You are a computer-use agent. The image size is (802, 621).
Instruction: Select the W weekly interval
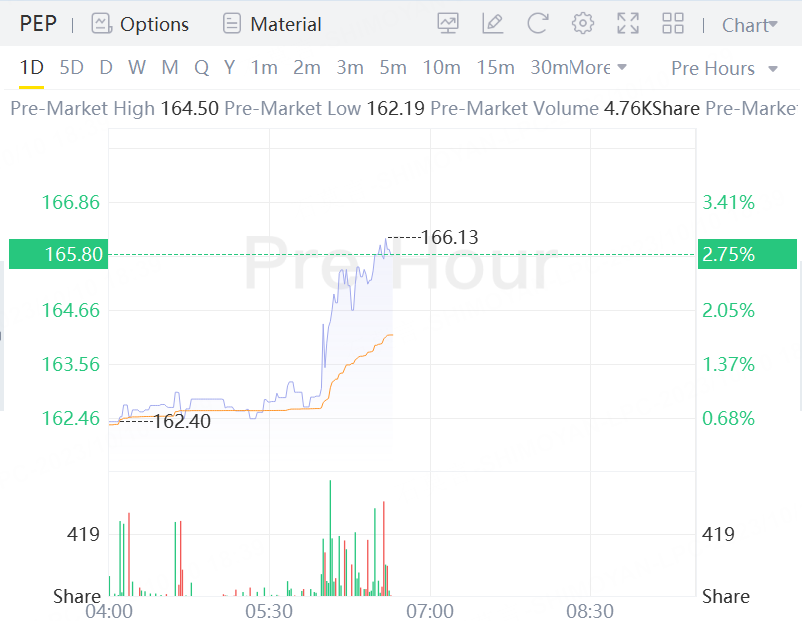[x=137, y=68]
